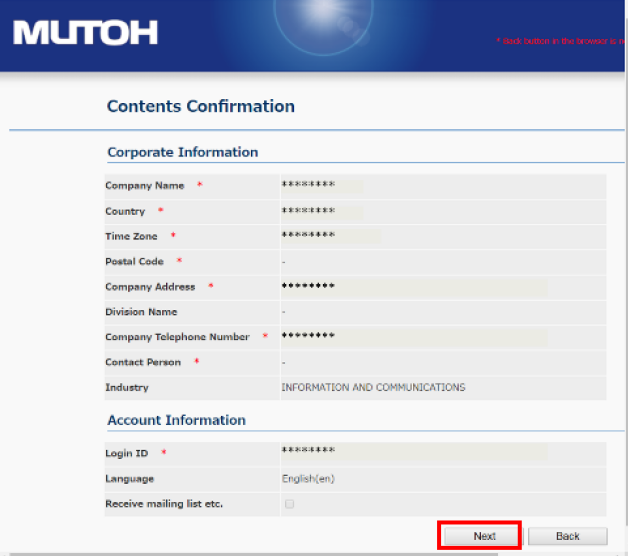Viewport: 628px width, 556px height.
Task: Toggle the Receive mailing list checkbox
Action: coord(289,504)
